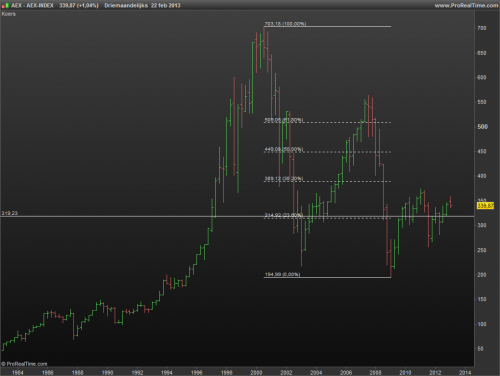Click the '319,23' horizontal line label
The width and height of the screenshot is (500, 376).
pyautogui.click(x=10, y=213)
